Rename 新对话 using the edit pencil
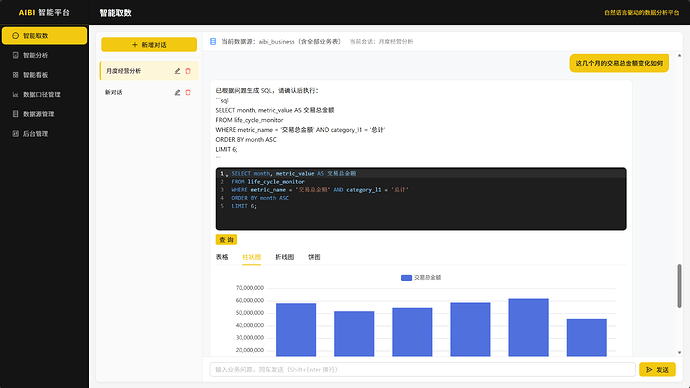This screenshot has height=388, width=690. pyautogui.click(x=177, y=92)
